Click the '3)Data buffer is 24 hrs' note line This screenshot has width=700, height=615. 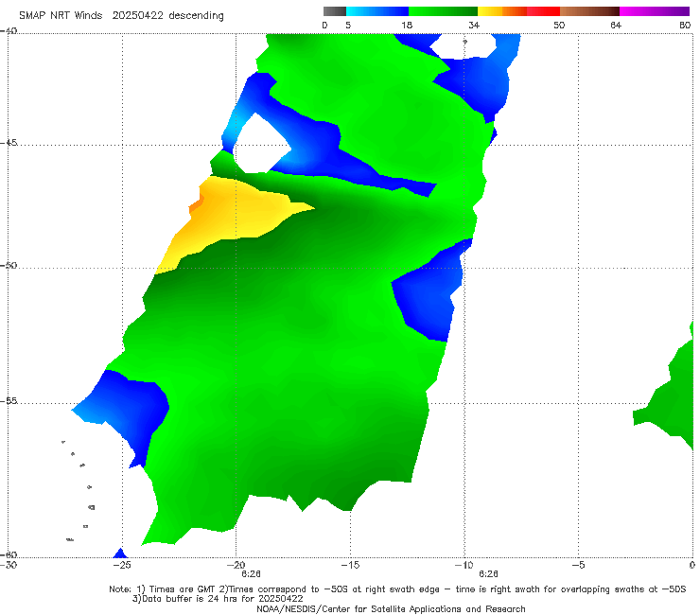tap(218, 599)
